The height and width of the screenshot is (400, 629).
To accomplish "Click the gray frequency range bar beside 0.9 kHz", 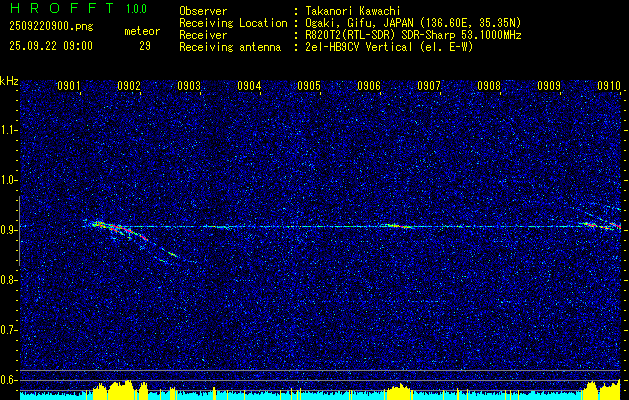I will (x=19, y=231).
